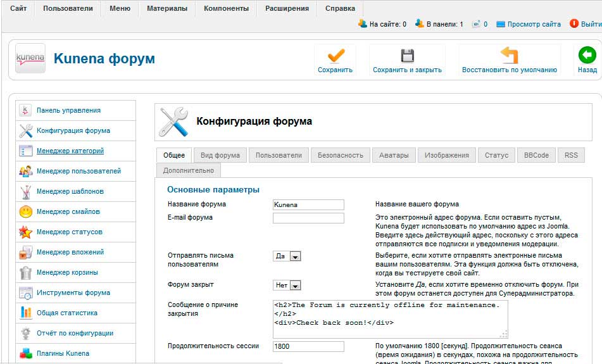Open the Компоненты menu
The image size is (602, 364).
coord(226,8)
